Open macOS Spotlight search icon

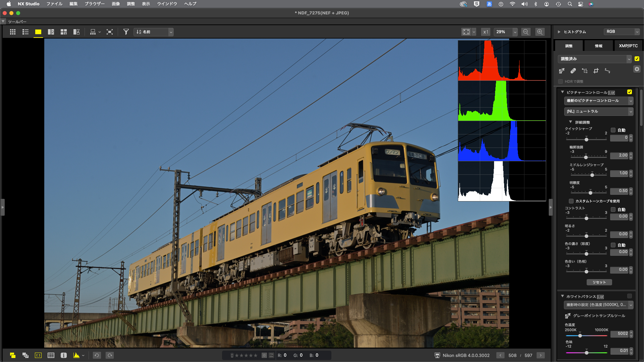570,4
